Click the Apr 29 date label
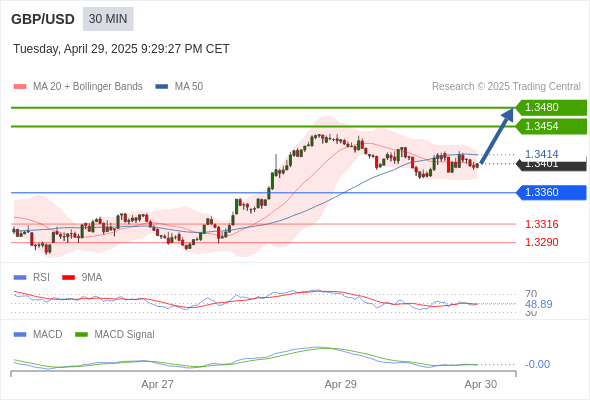The image size is (590, 400). tap(341, 384)
